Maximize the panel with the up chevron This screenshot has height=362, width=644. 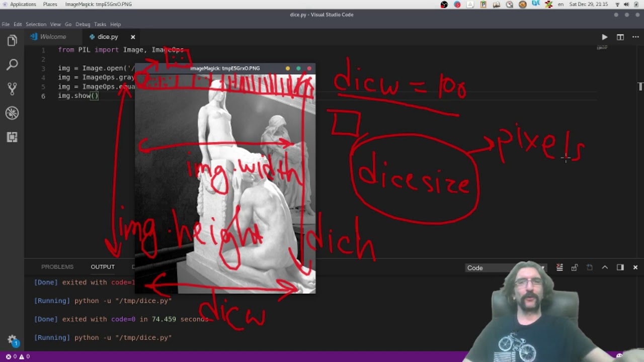pyautogui.click(x=605, y=267)
